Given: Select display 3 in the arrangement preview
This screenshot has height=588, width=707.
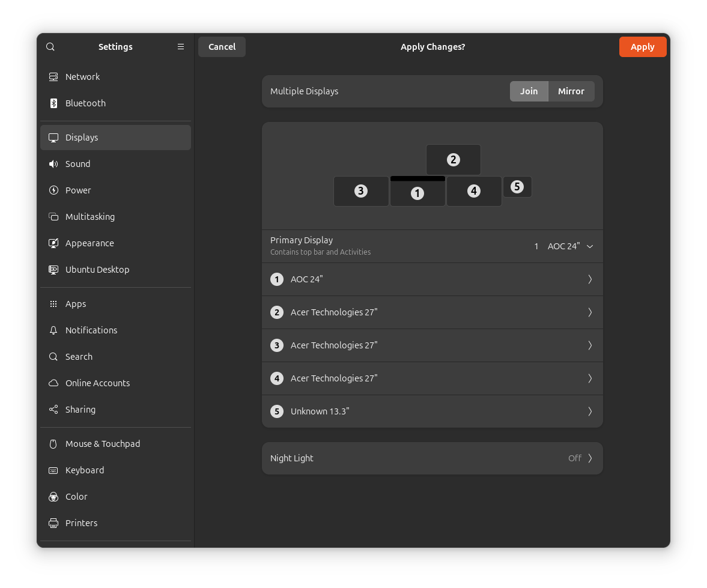Looking at the screenshot, I should tap(361, 191).
